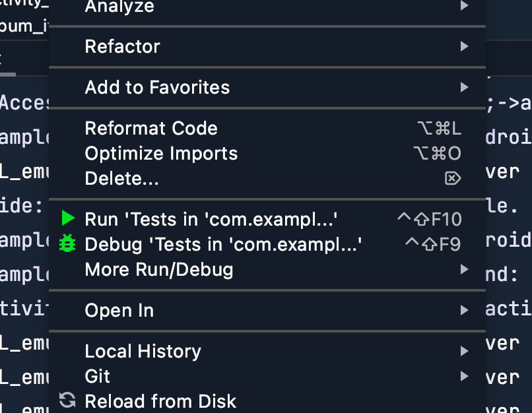This screenshot has width=532, height=413.
Task: Select Reload from Disk
Action: point(160,401)
